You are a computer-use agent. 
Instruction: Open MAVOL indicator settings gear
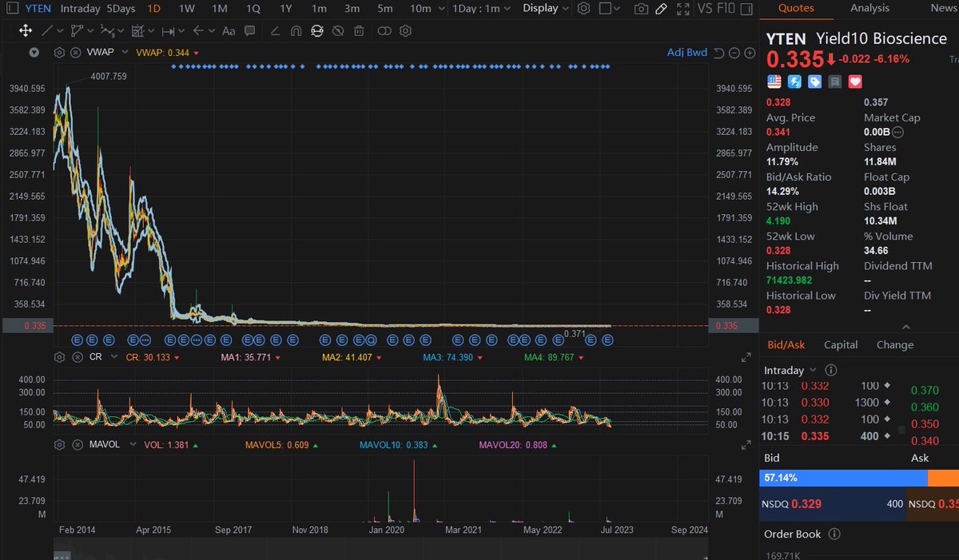(59, 444)
